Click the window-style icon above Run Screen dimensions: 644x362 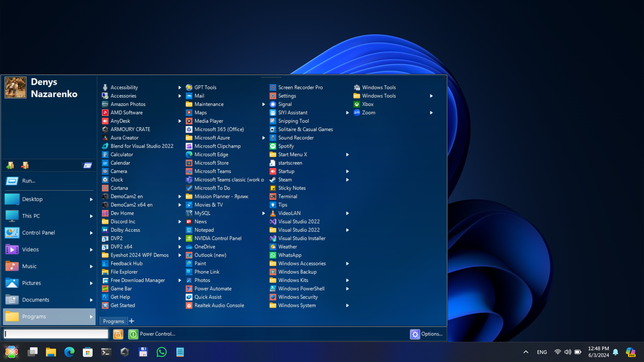(x=87, y=165)
